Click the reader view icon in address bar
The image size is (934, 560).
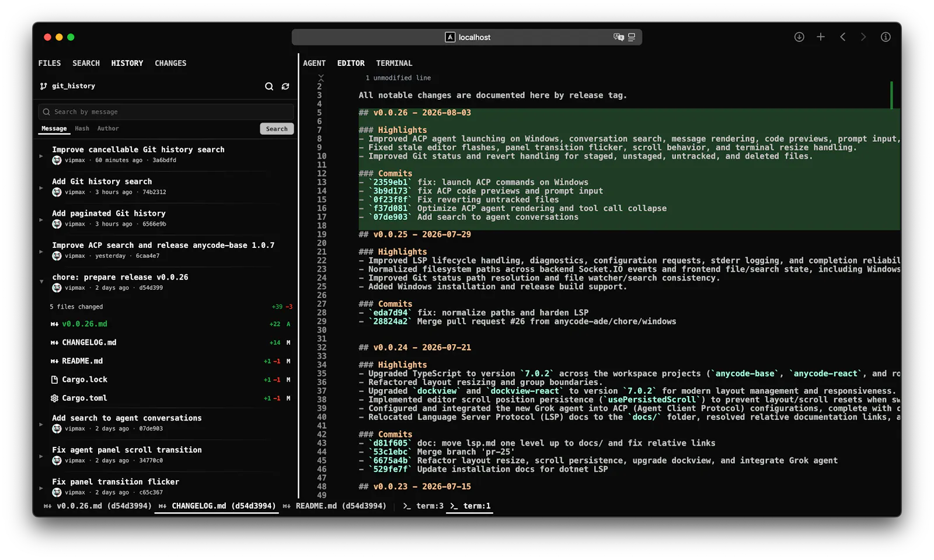pyautogui.click(x=632, y=37)
